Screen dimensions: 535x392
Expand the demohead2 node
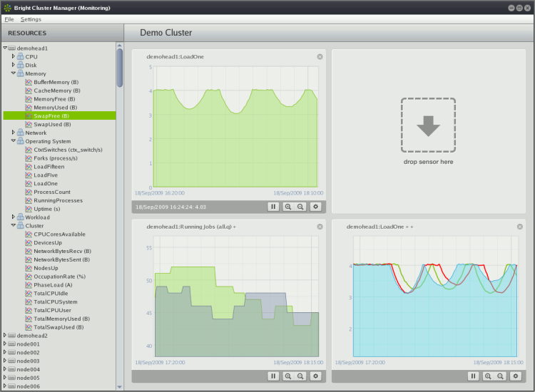[x=5, y=335]
